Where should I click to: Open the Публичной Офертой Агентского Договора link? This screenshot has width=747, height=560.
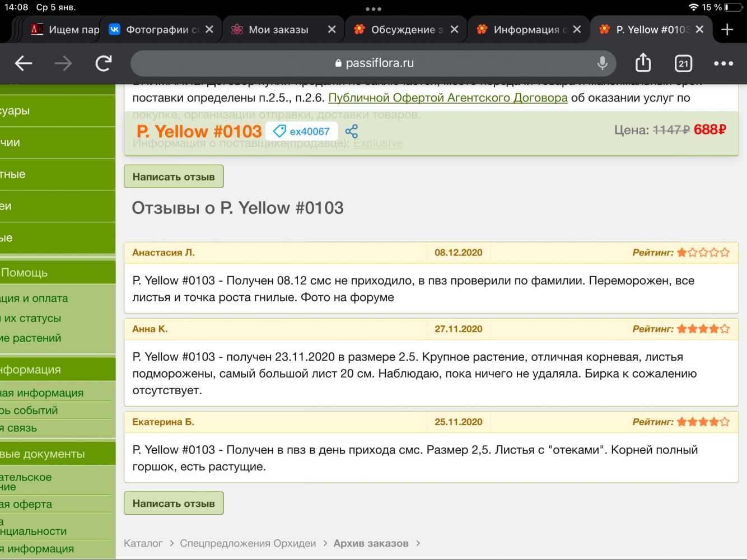click(x=447, y=98)
